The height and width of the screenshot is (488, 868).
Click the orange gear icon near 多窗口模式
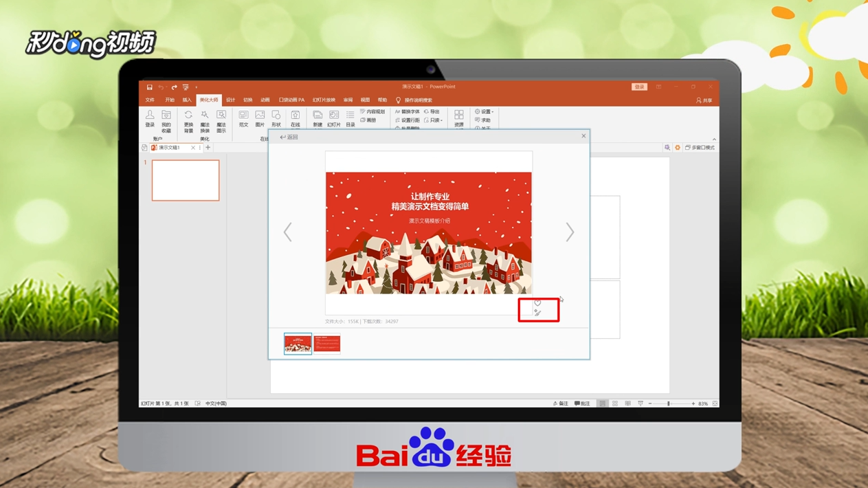click(678, 148)
